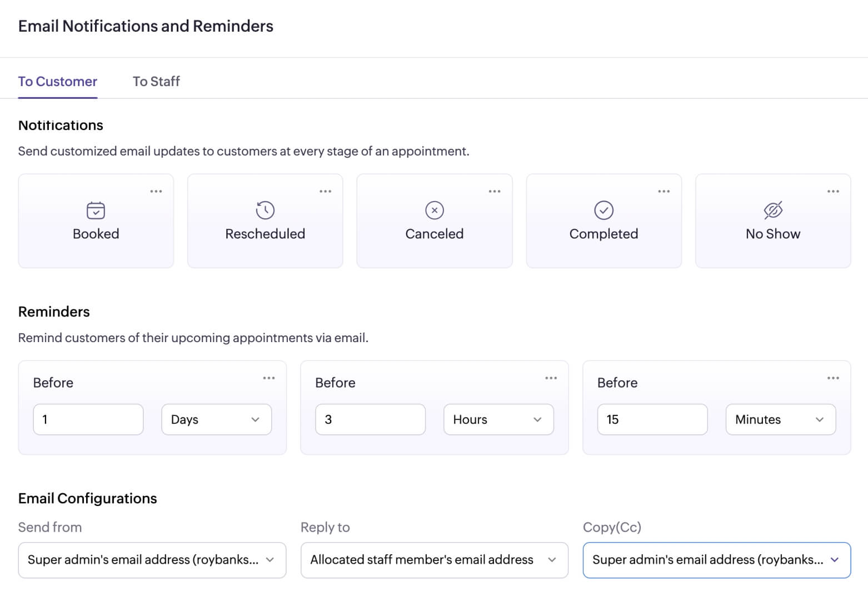Click the Rescheduled clock icon

tap(265, 210)
